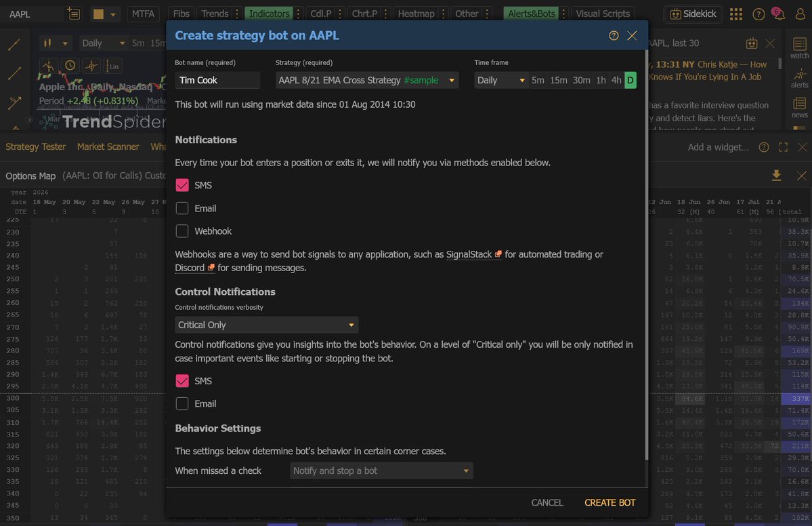The height and width of the screenshot is (526, 812).
Task: Open the Alerts&Bots toolbar tab
Action: pyautogui.click(x=532, y=14)
